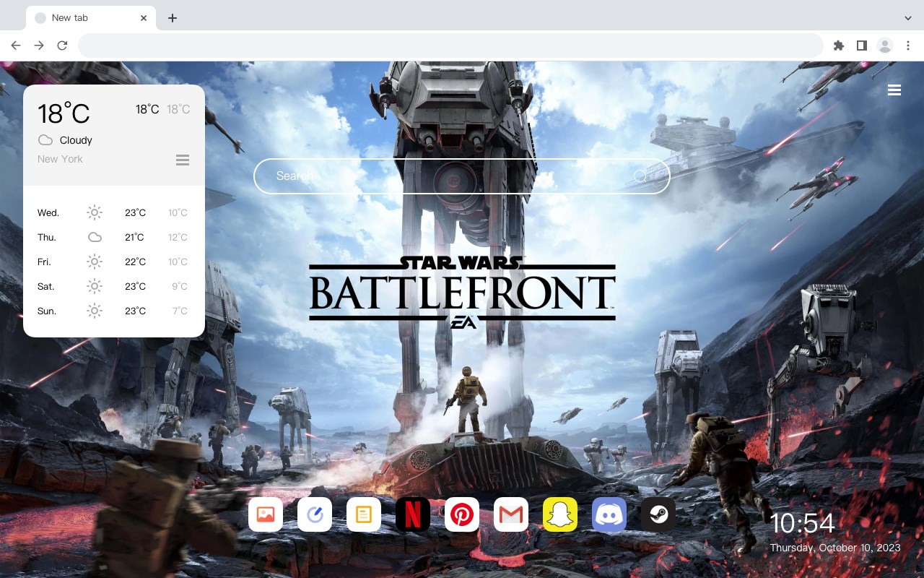Screen dimensions: 924x578
Task: Open the Steam shortcut icon
Action: 658,514
